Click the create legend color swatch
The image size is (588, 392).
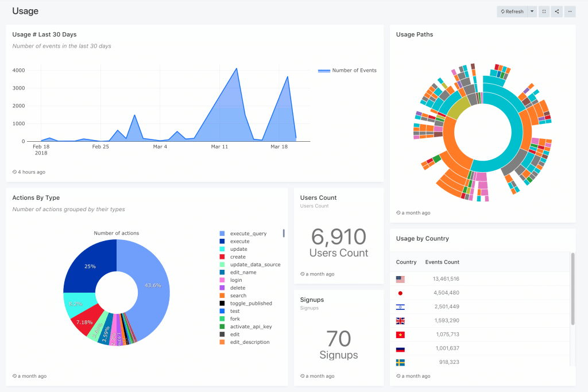222,257
